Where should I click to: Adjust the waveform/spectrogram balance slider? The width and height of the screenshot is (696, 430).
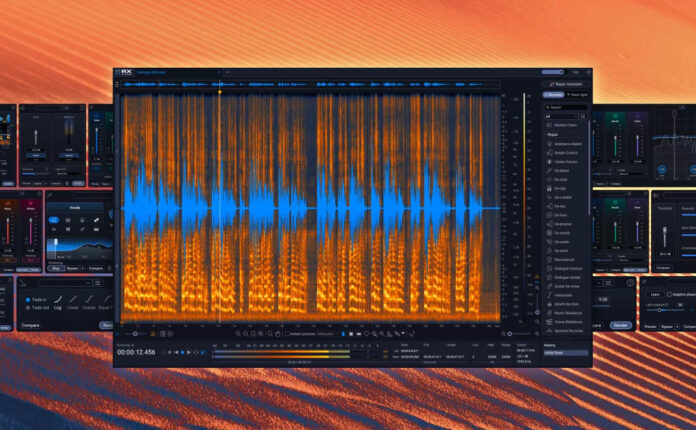135,334
